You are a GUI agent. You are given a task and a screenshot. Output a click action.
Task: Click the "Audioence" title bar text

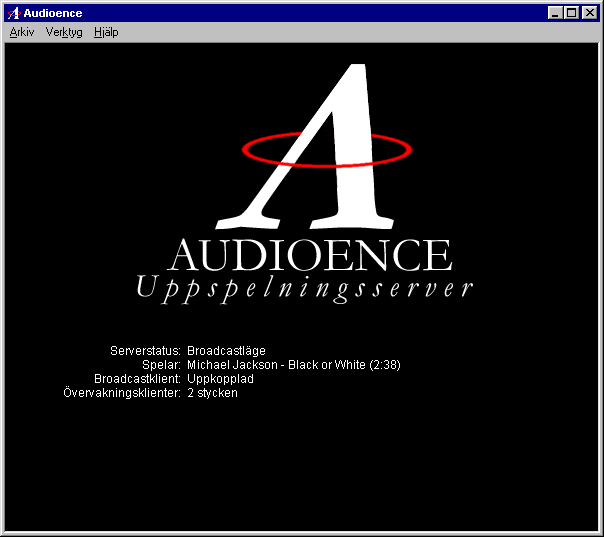coord(53,13)
